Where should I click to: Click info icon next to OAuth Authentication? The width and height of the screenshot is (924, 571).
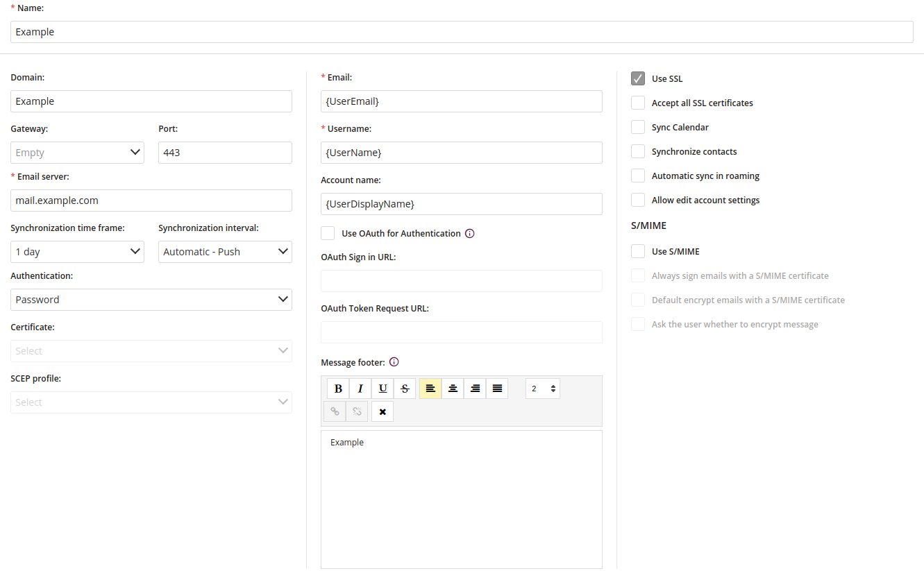click(x=469, y=234)
